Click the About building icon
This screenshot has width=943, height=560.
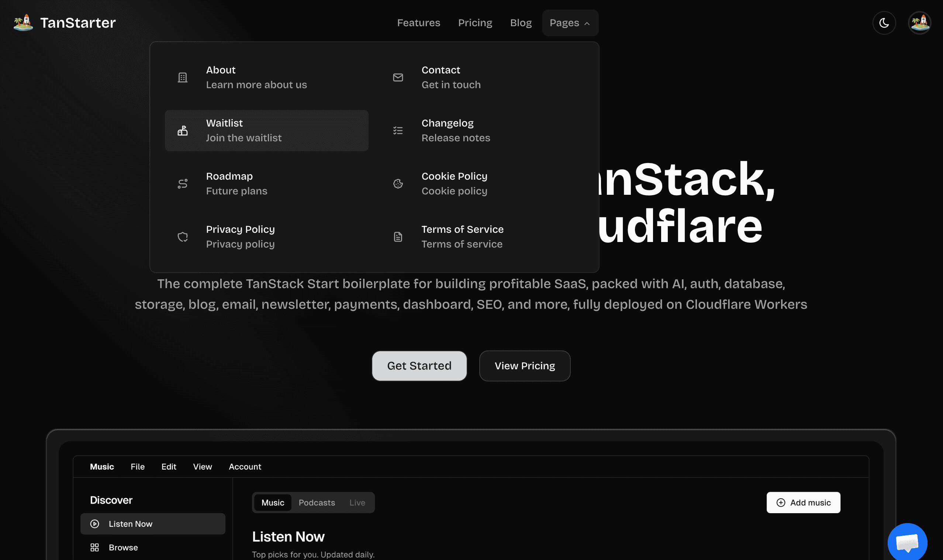pos(183,77)
